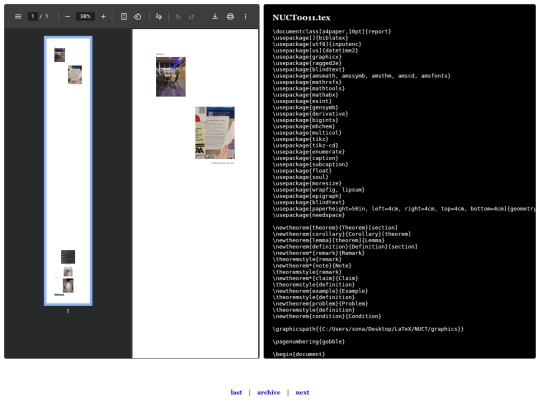Click the NUCT0011.tex heading
Viewport: 540px width, 405px height.
point(301,18)
